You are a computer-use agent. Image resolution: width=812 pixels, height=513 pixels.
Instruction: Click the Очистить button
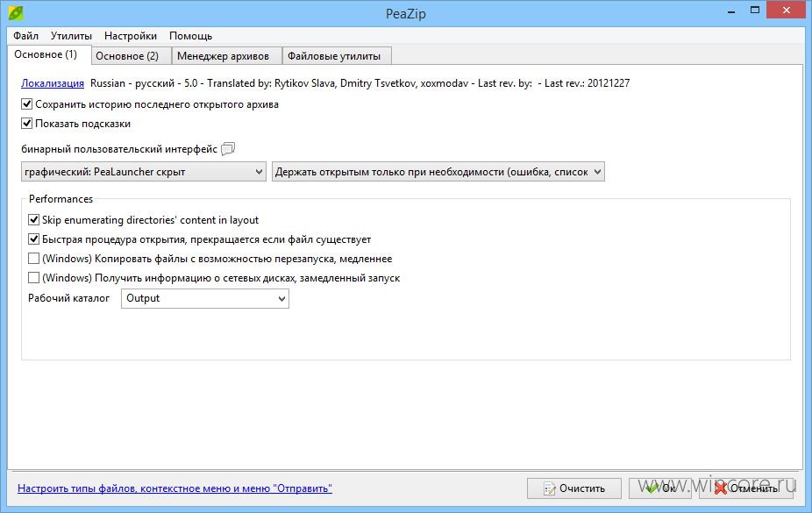click(x=574, y=488)
